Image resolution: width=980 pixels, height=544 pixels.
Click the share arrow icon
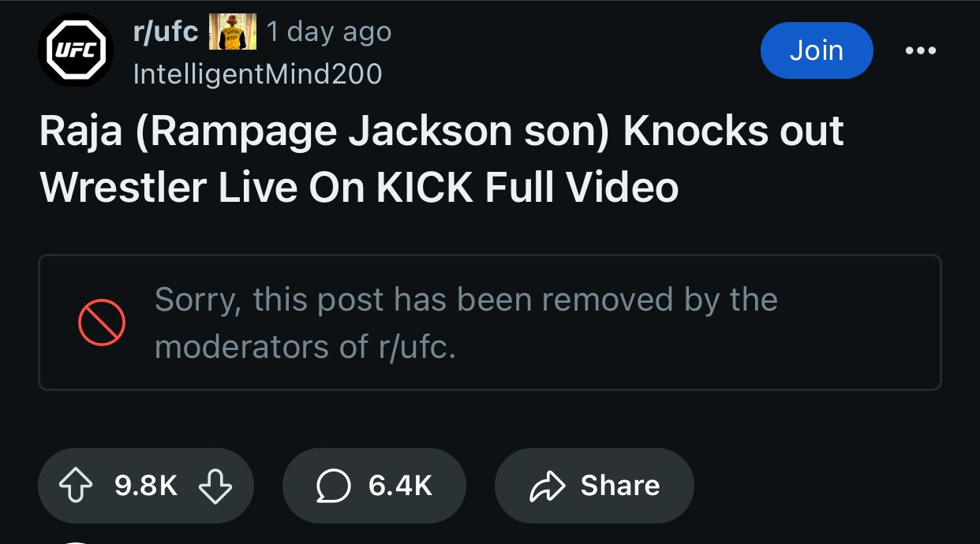tap(548, 486)
